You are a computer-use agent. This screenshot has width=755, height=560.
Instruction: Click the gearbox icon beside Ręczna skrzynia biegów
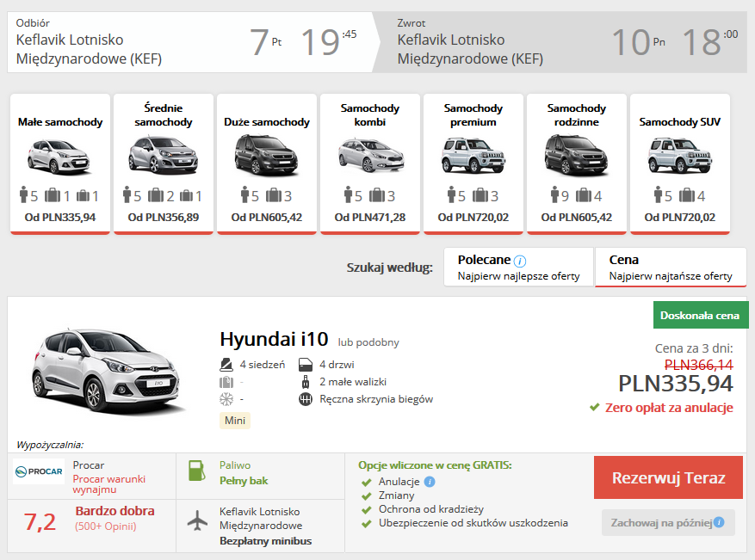click(x=306, y=399)
